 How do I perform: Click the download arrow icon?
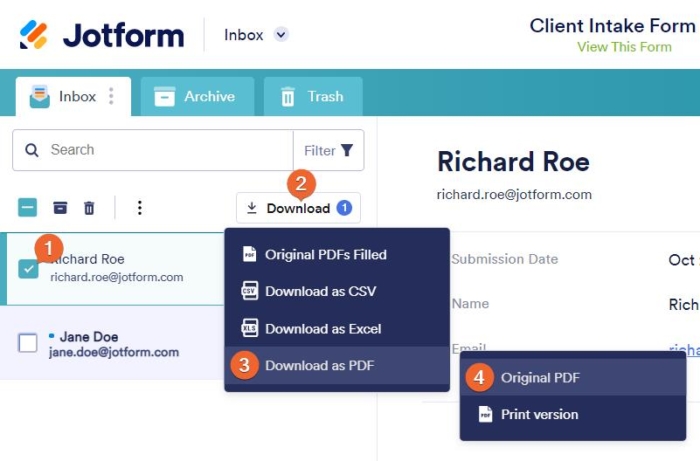coord(252,208)
